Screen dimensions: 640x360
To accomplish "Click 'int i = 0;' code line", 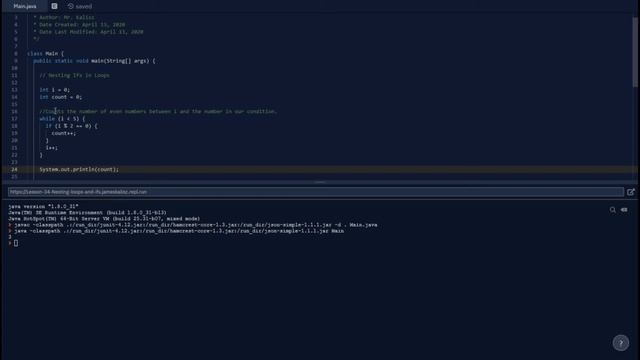I will pos(54,90).
